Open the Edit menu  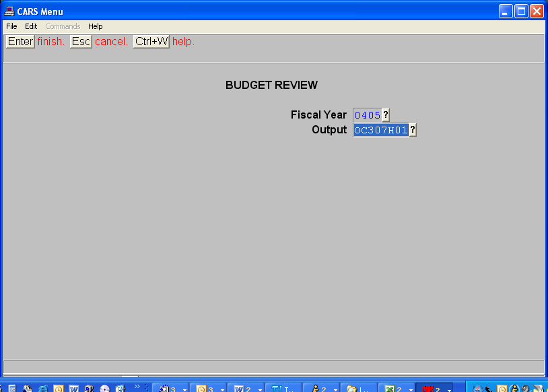tap(31, 26)
